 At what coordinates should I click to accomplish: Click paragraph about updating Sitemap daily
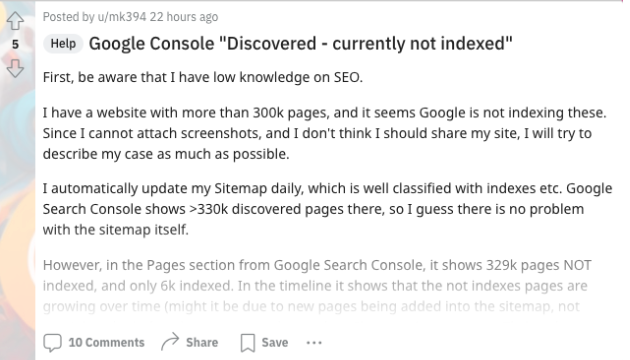[327, 209]
